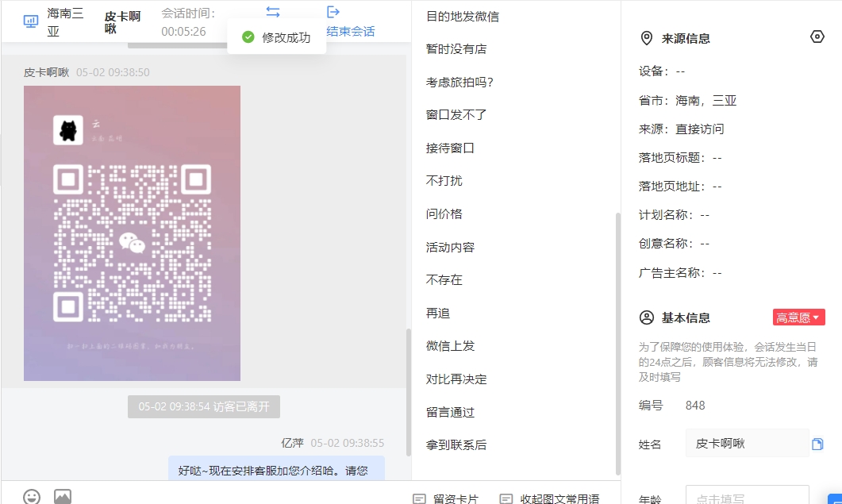Image resolution: width=842 pixels, height=504 pixels.
Task: Click the 计划名称 row
Action: [x=674, y=215]
